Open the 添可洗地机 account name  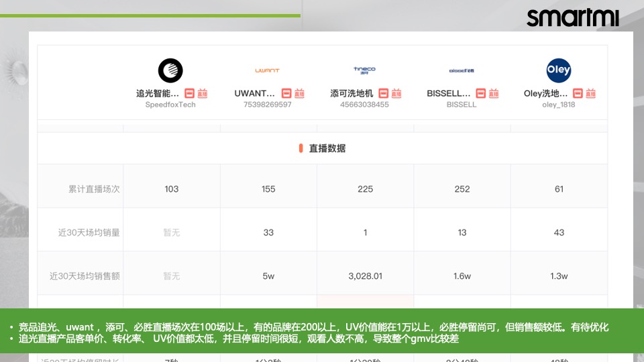(352, 94)
